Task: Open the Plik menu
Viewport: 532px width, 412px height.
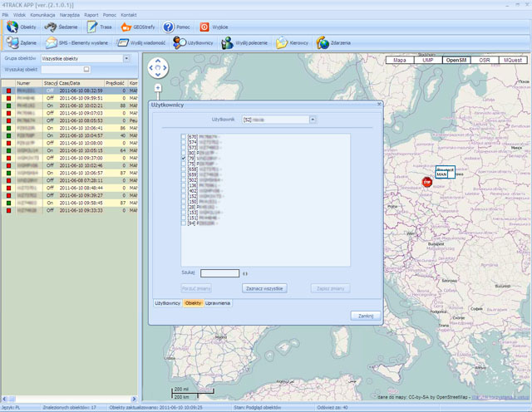Action: coord(5,15)
